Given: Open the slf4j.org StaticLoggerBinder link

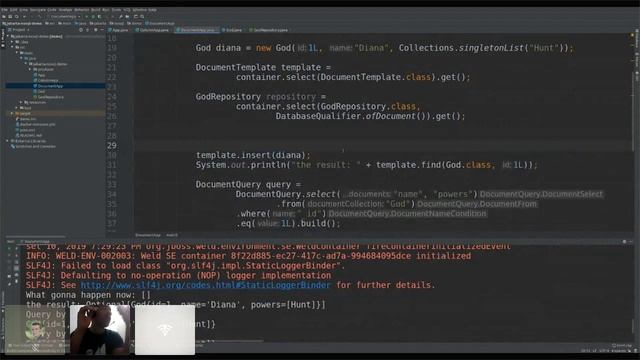Looking at the screenshot, I should tap(205, 285).
